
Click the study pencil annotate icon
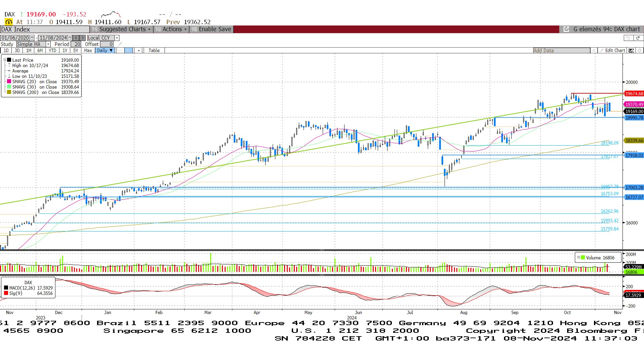tap(120, 44)
